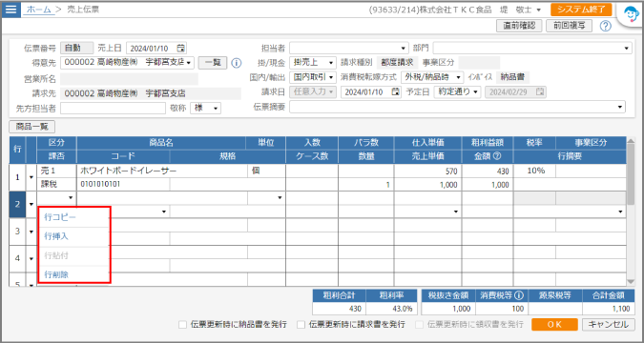Check 伝票更新時に納品書を発行
This screenshot has height=343, width=644.
click(x=183, y=325)
